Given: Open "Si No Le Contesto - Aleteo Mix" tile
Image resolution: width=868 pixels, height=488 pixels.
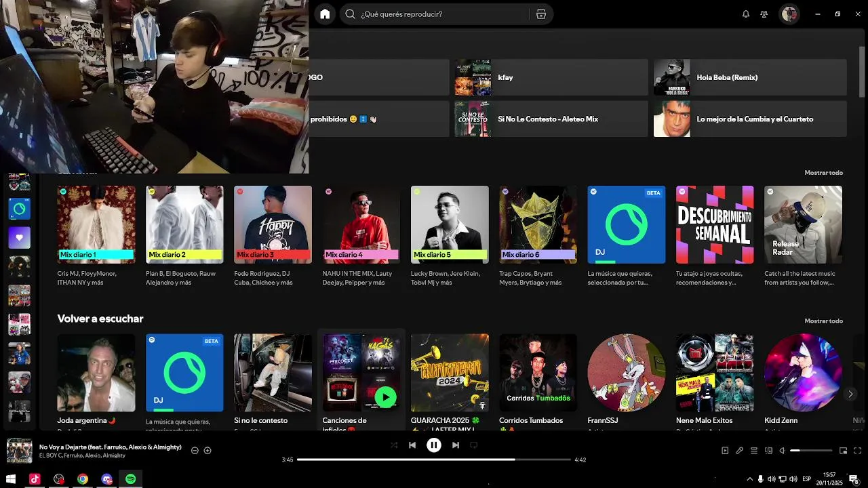Looking at the screenshot, I should click(551, 119).
